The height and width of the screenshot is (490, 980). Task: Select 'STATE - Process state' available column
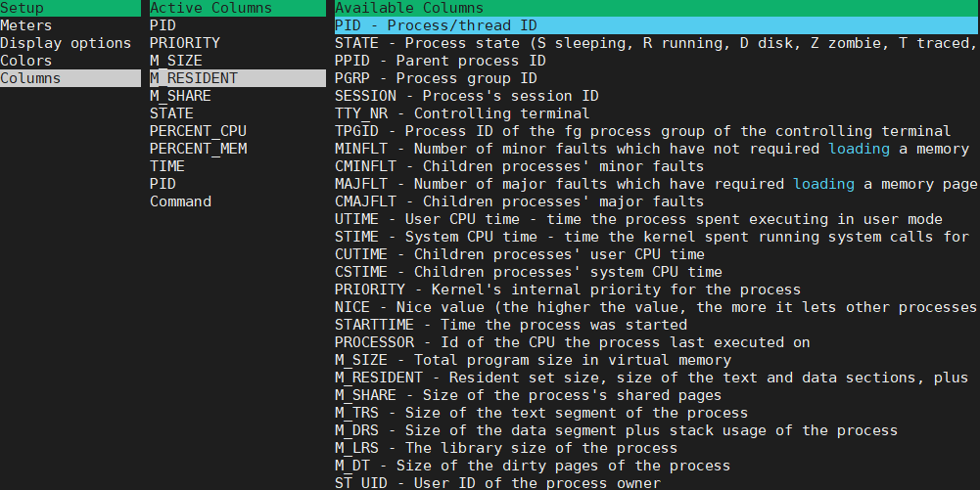(657, 43)
